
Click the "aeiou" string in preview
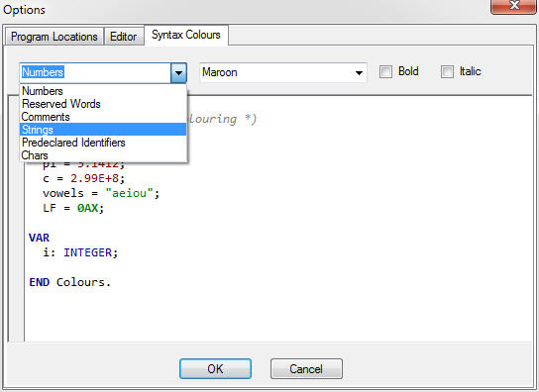click(129, 193)
